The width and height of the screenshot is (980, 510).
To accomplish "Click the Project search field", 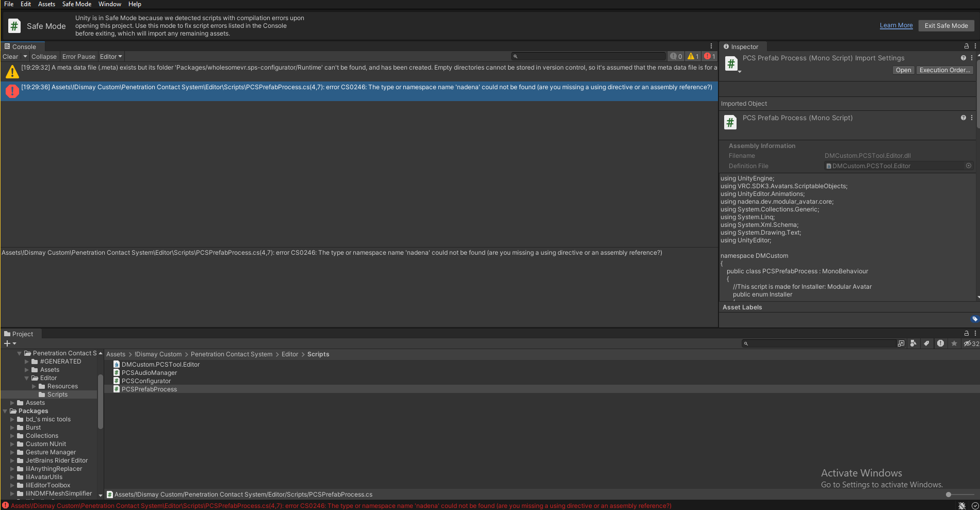I will 819,343.
